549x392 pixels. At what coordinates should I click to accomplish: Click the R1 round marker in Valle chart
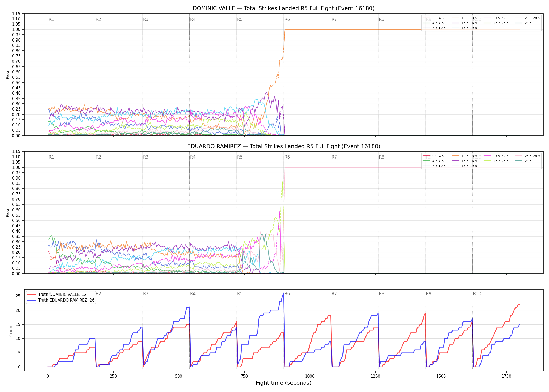(51, 19)
